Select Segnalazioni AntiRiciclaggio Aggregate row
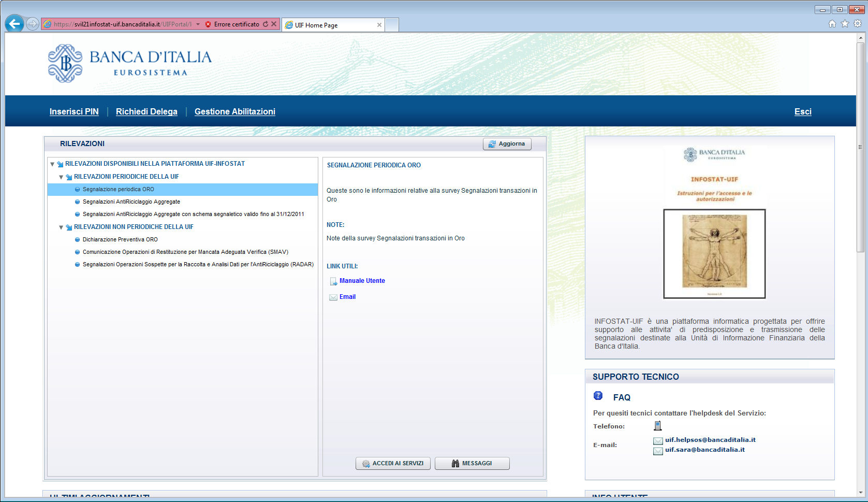This screenshot has height=502, width=868. click(183, 202)
